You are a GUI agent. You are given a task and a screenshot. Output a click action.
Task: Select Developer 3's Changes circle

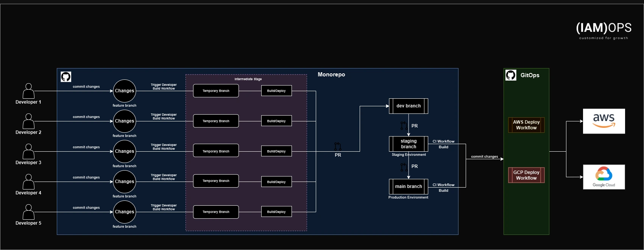tap(125, 151)
